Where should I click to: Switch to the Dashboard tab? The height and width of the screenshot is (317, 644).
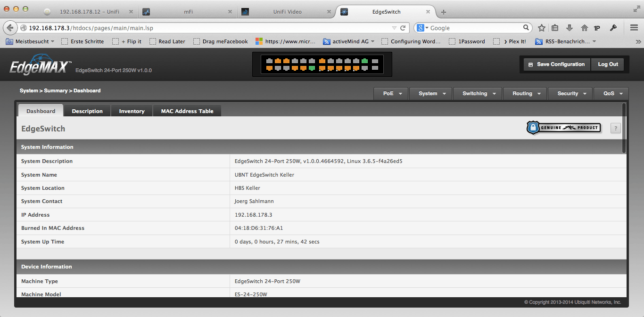point(41,111)
